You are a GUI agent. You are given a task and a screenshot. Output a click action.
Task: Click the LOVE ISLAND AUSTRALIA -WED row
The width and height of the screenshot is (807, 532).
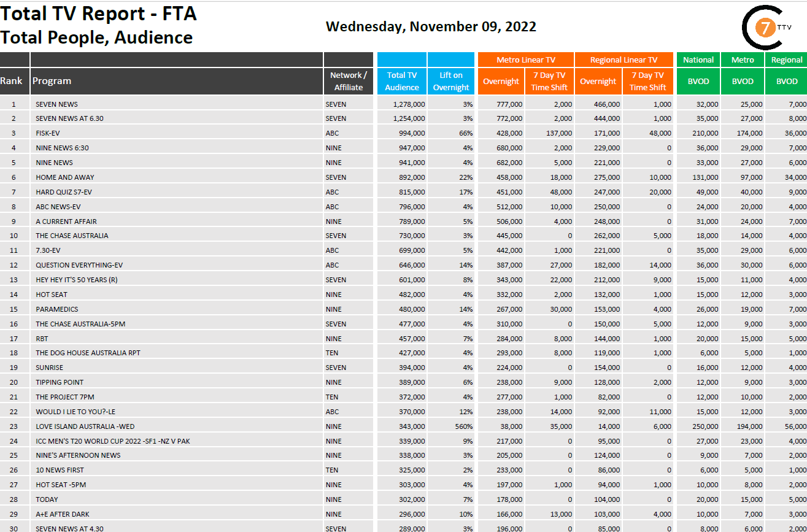pyautogui.click(x=85, y=426)
